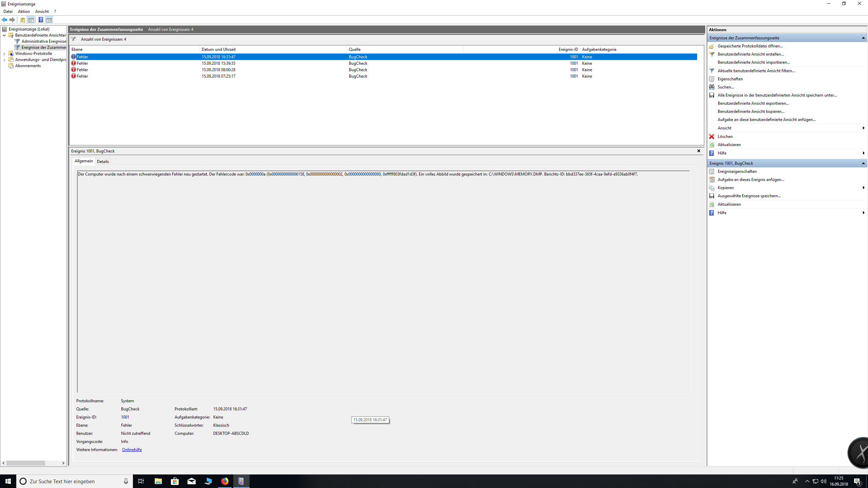Click Gespeicherte Protokolldatei öffnen folder icon
Viewport: 868px width, 488px height.
(712, 46)
